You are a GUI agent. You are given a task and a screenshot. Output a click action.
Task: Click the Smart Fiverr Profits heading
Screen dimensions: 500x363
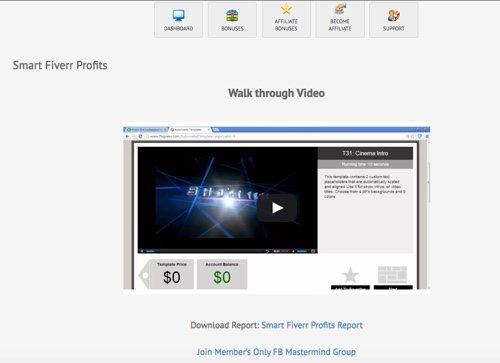tap(60, 65)
